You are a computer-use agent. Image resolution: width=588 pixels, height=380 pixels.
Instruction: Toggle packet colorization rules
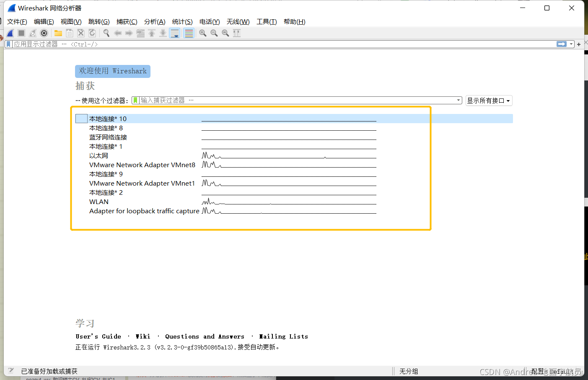189,33
